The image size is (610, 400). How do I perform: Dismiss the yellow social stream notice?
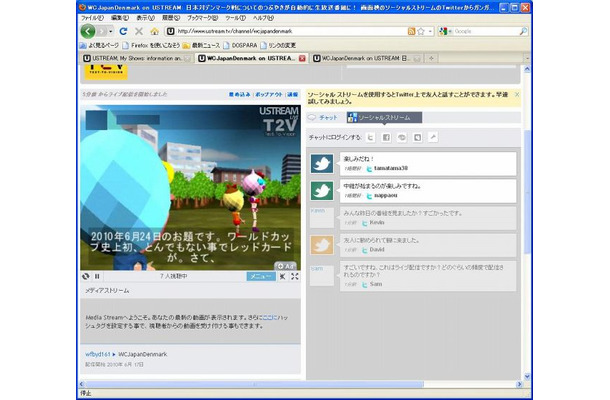point(517,95)
